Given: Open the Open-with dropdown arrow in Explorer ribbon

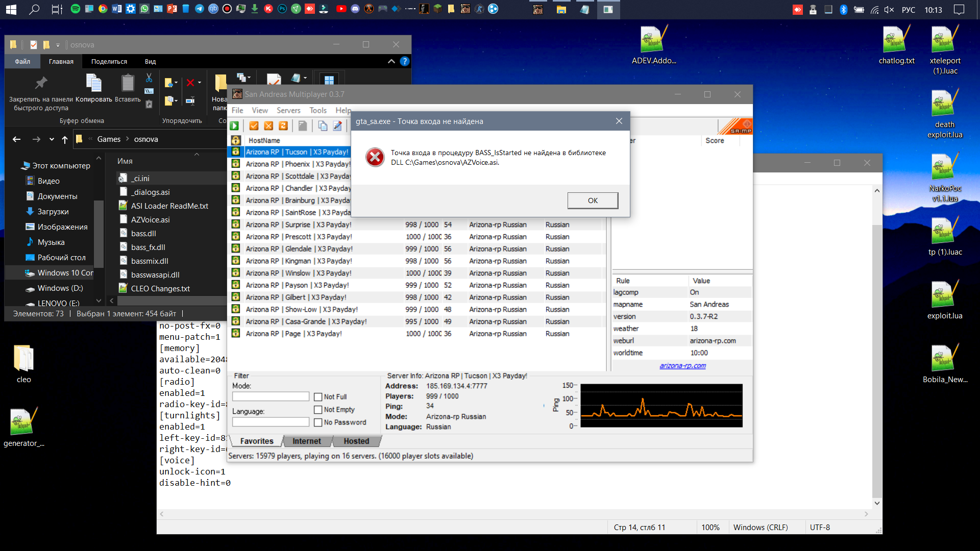Looking at the screenshot, I should [305, 78].
